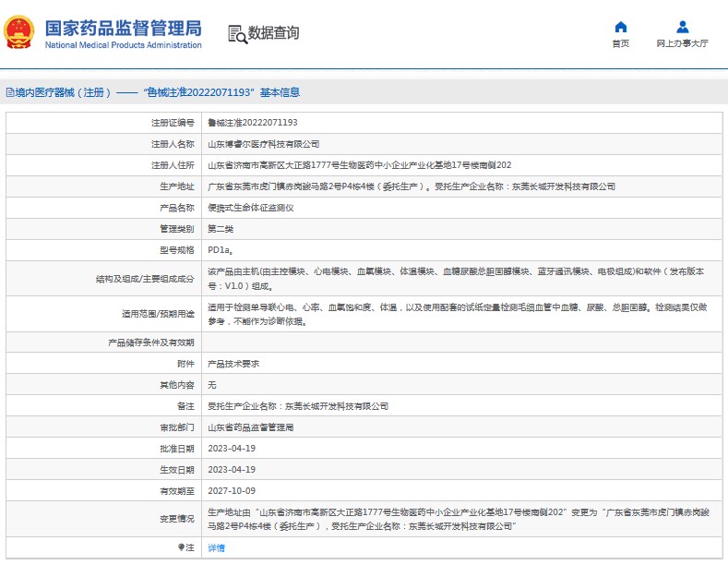This screenshot has height=565, width=728.
Task: Open the 数据查询 search icon
Action: 238,34
